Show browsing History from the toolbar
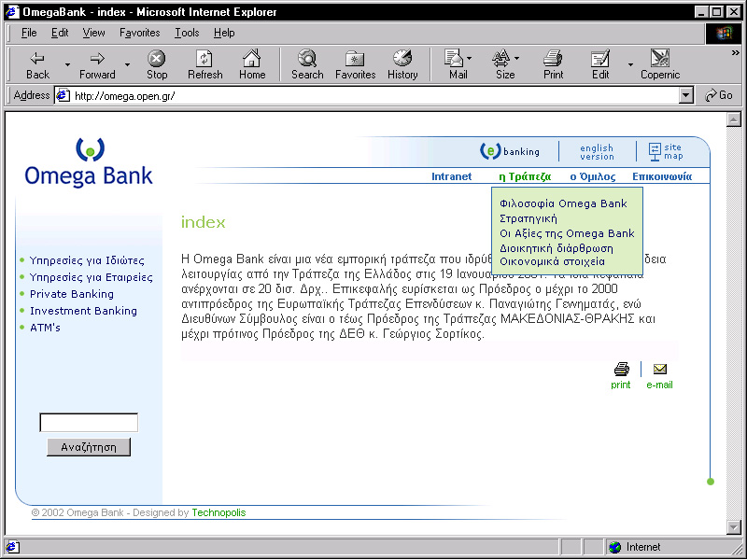 pyautogui.click(x=402, y=64)
